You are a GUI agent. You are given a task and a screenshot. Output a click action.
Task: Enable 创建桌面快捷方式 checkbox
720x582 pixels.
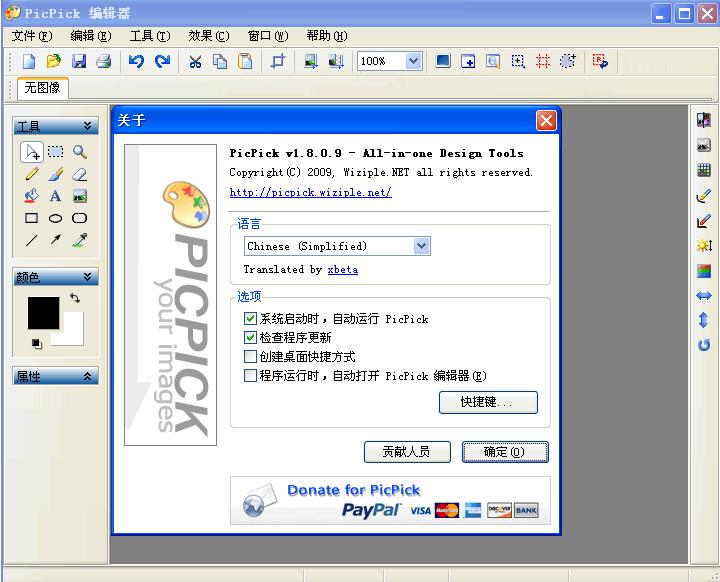250,356
